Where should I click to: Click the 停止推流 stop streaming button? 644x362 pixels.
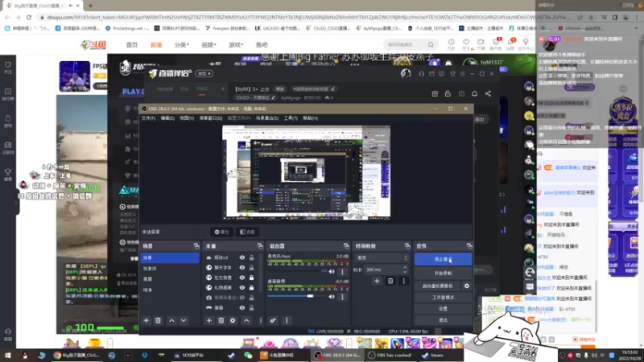point(444,259)
